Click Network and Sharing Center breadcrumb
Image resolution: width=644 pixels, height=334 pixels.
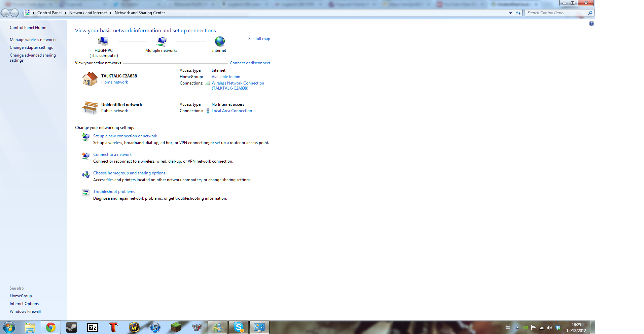tap(140, 13)
